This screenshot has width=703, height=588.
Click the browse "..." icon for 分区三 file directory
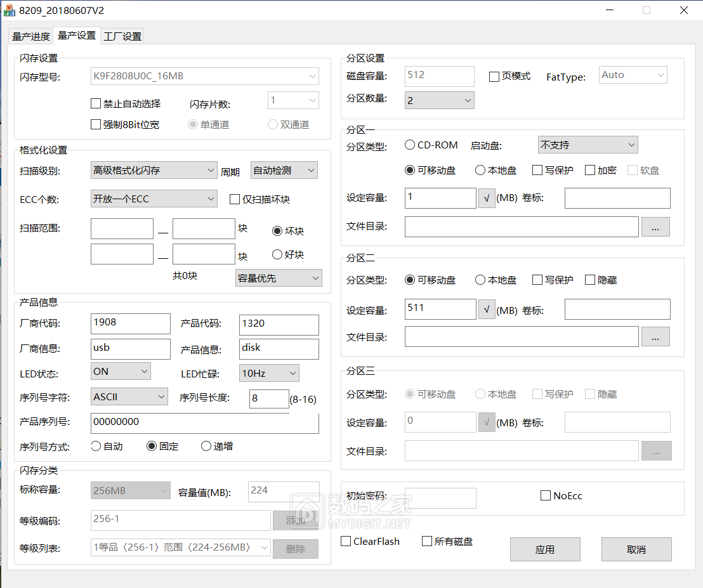[x=657, y=451]
